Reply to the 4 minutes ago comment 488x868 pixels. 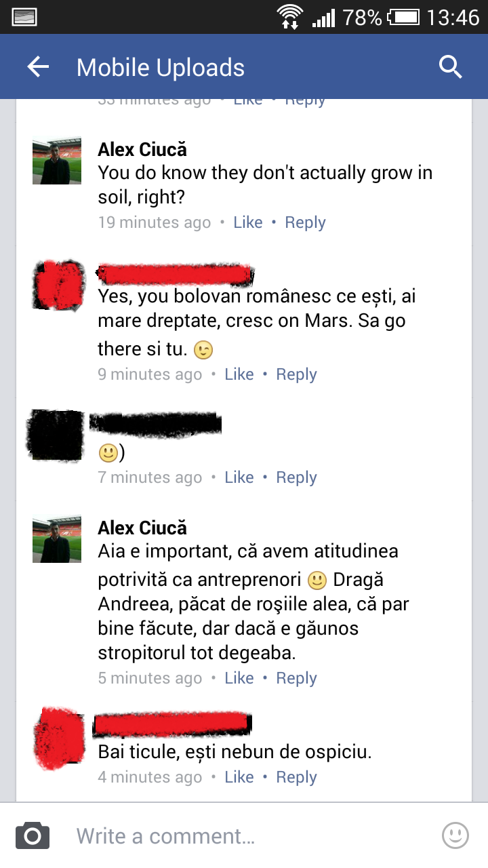(296, 777)
